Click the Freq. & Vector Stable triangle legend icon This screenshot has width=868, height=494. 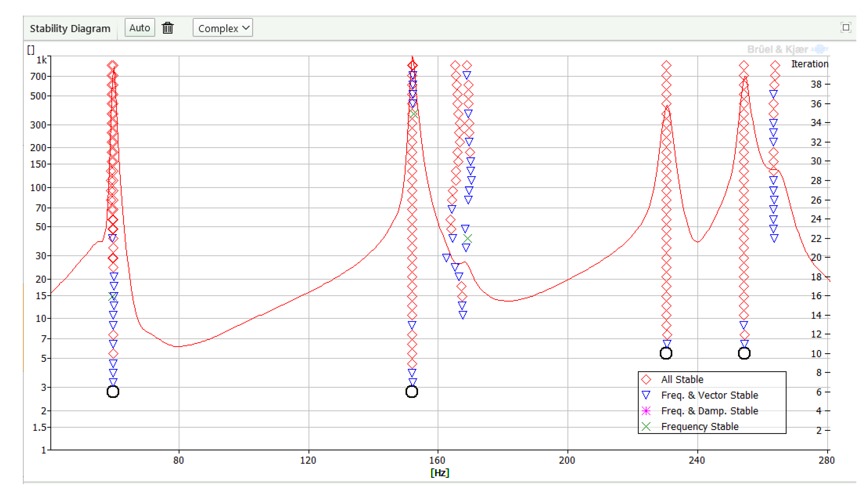[646, 395]
